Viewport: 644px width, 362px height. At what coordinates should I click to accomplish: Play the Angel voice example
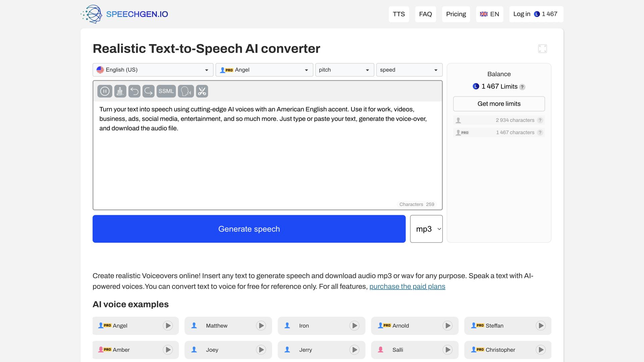167,325
